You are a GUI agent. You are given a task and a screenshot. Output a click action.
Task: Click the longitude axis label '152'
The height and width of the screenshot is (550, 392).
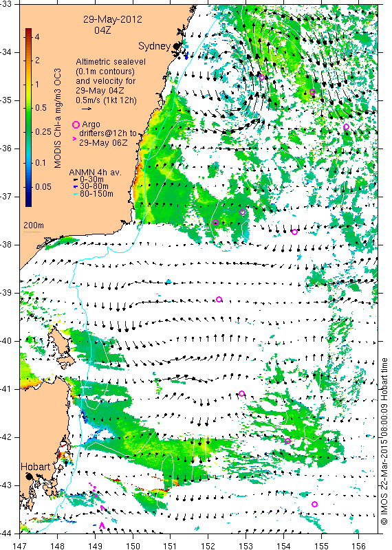tap(208, 546)
